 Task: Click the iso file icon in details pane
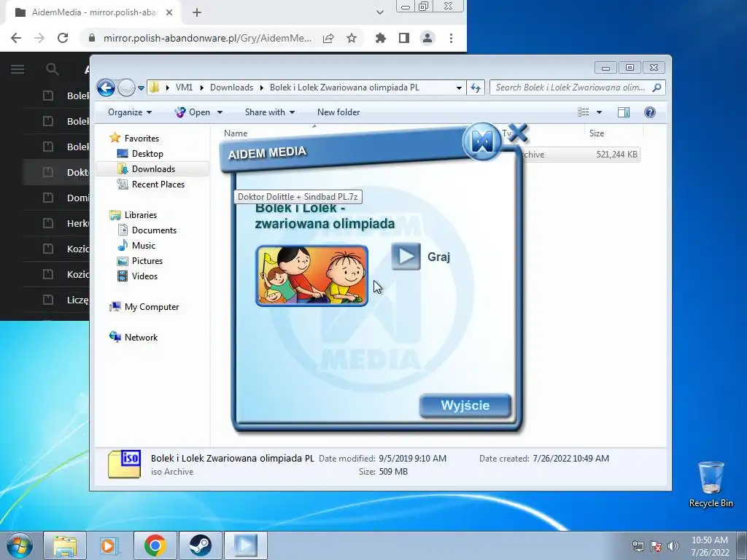point(124,464)
